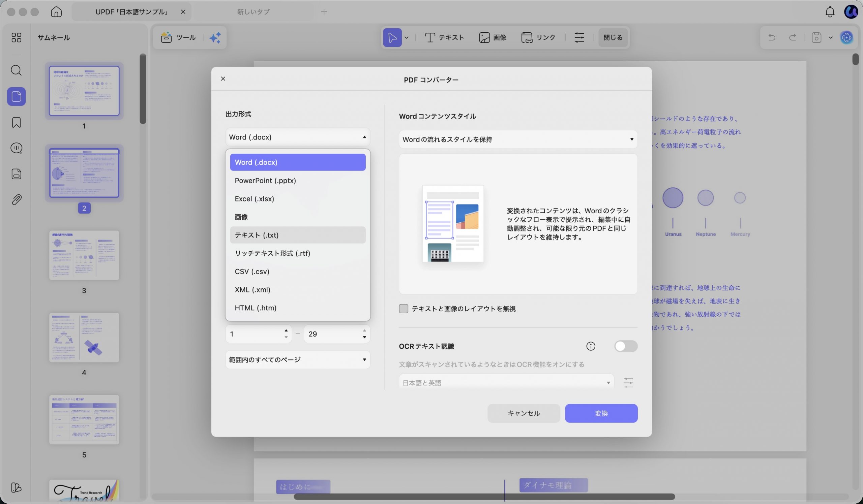
Task: Select page 1 thumbnail
Action: tap(84, 91)
